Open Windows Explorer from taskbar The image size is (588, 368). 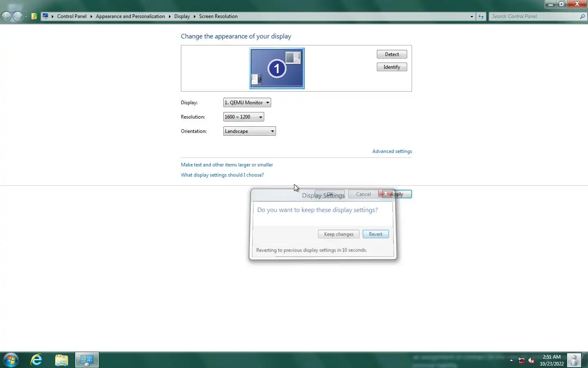(62, 360)
